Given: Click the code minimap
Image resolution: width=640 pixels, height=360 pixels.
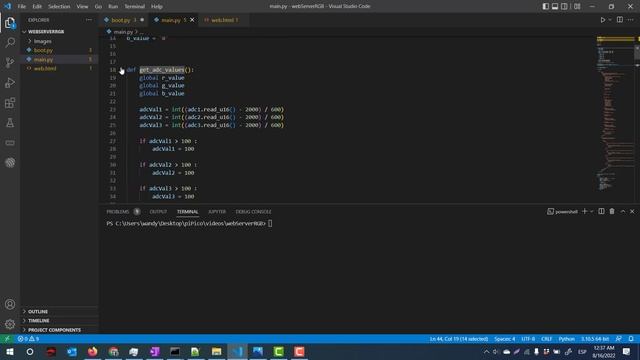Looking at the screenshot, I should tap(616, 114).
